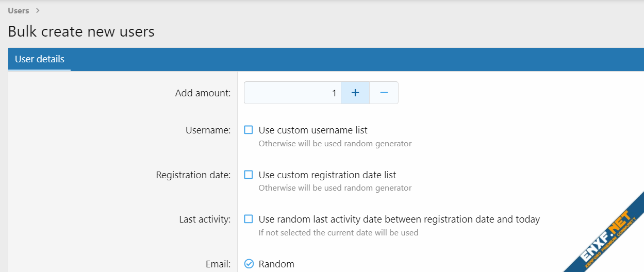Click the 'Last activity:' row label
644x272 pixels.
[205, 219]
